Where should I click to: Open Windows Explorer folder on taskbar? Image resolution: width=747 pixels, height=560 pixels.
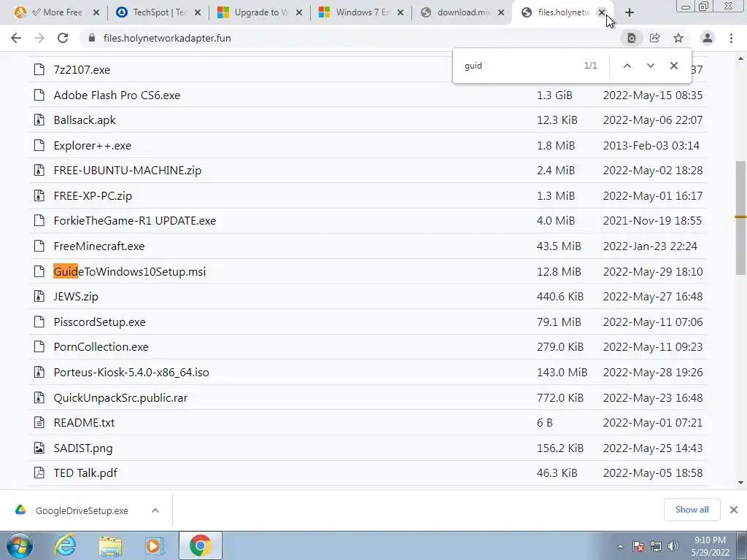tap(110, 545)
